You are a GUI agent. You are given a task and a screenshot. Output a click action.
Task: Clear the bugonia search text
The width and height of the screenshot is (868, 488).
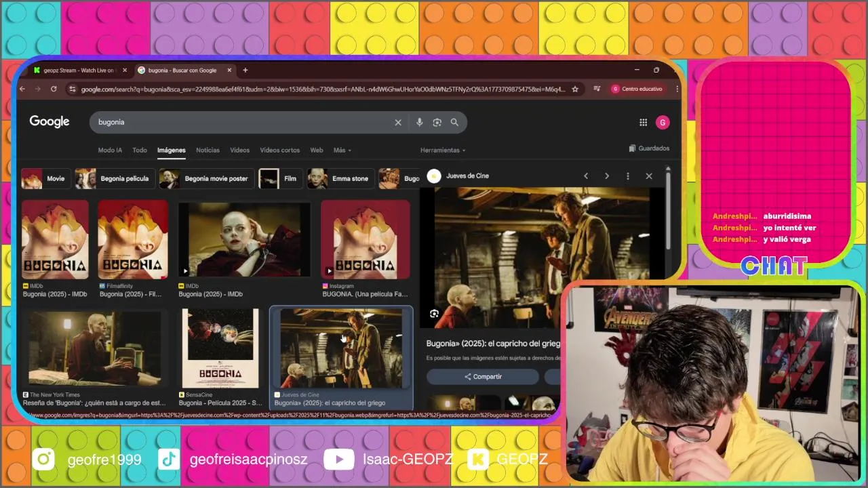click(x=398, y=123)
